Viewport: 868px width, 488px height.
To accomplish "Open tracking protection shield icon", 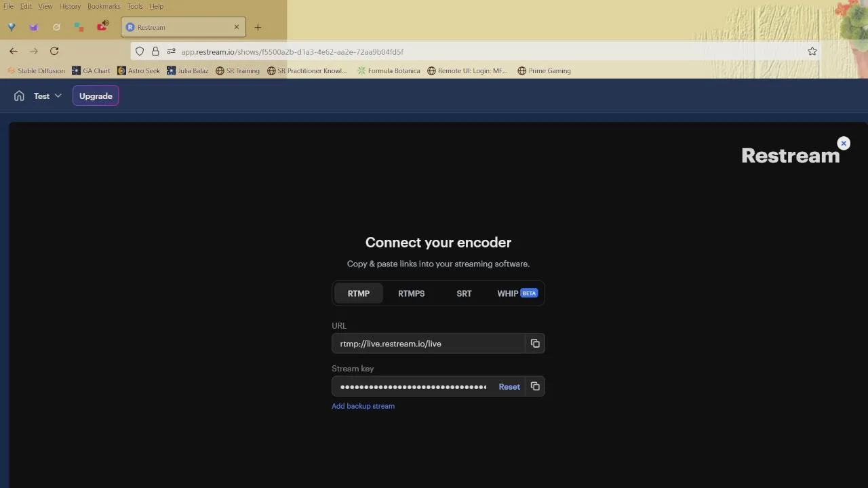I will point(140,52).
